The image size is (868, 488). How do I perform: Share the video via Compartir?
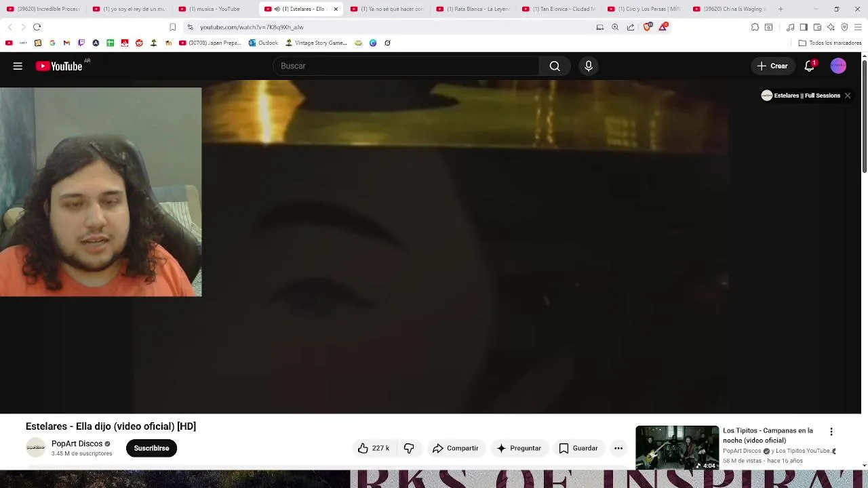(455, 448)
